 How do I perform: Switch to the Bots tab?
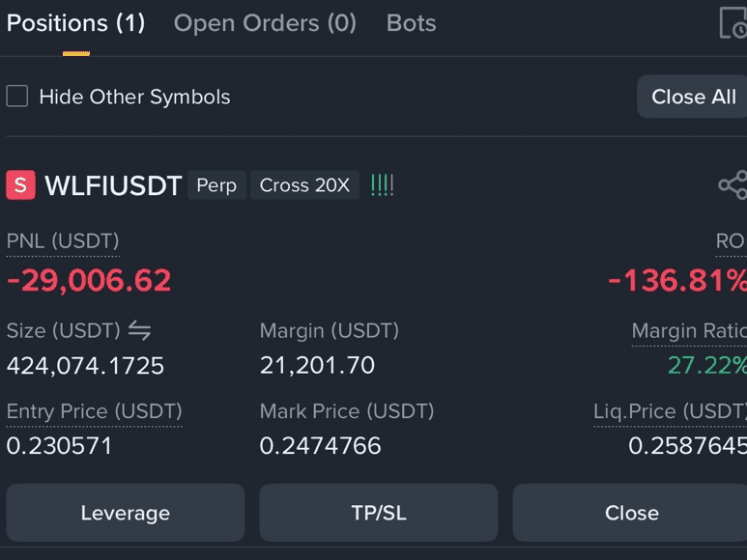coord(411,23)
